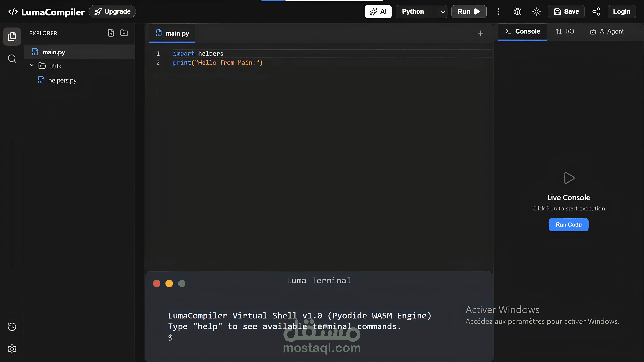This screenshot has height=362, width=644.
Task: Click the blue Run Code button
Action: [569, 225]
